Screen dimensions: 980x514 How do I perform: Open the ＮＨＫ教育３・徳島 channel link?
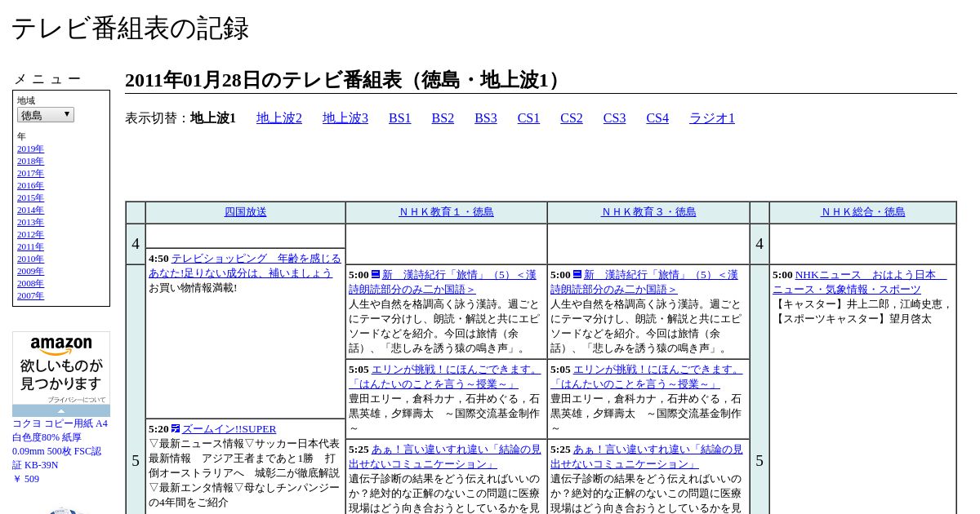(648, 212)
